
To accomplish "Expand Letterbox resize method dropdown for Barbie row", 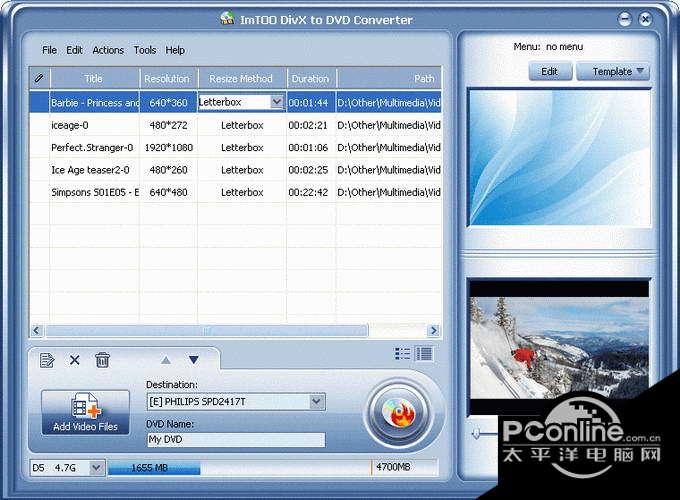I will 277,102.
